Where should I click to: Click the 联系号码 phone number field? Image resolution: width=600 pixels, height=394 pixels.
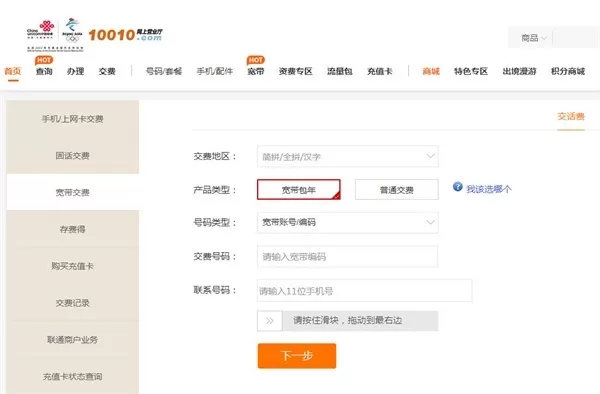pos(365,291)
